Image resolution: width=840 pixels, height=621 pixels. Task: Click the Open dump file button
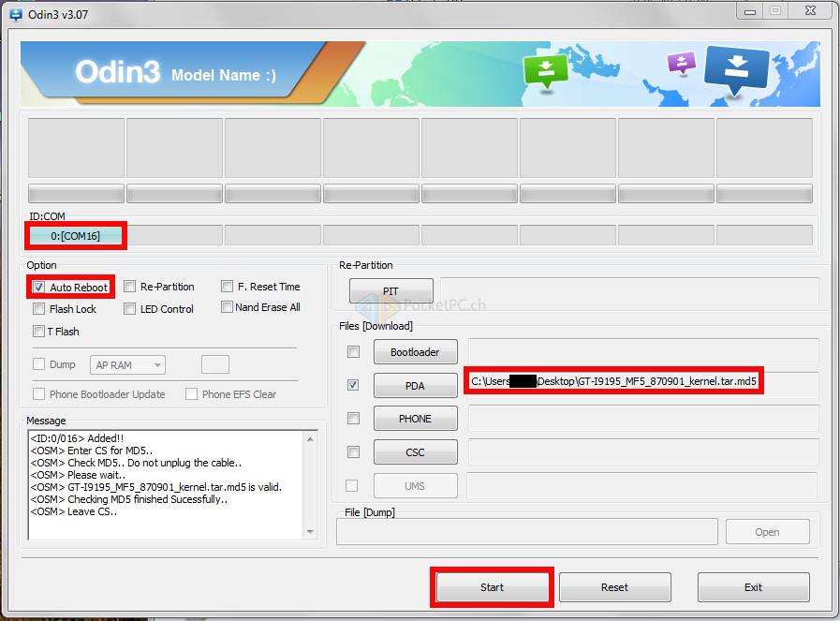pos(767,532)
